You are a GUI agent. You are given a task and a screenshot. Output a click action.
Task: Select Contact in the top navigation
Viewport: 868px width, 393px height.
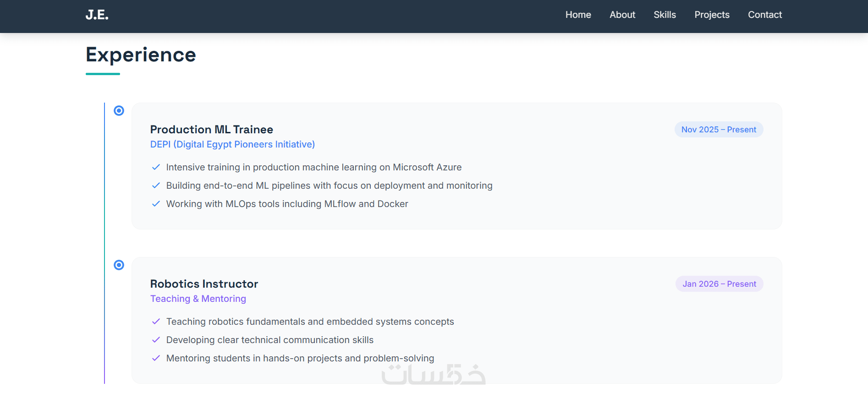pyautogui.click(x=765, y=15)
